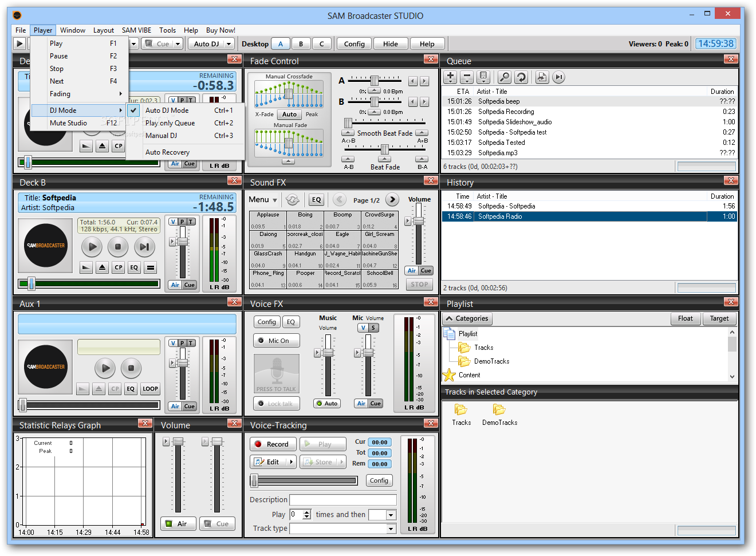Play the Aux 1 deck
The height and width of the screenshot is (556, 756).
[105, 368]
